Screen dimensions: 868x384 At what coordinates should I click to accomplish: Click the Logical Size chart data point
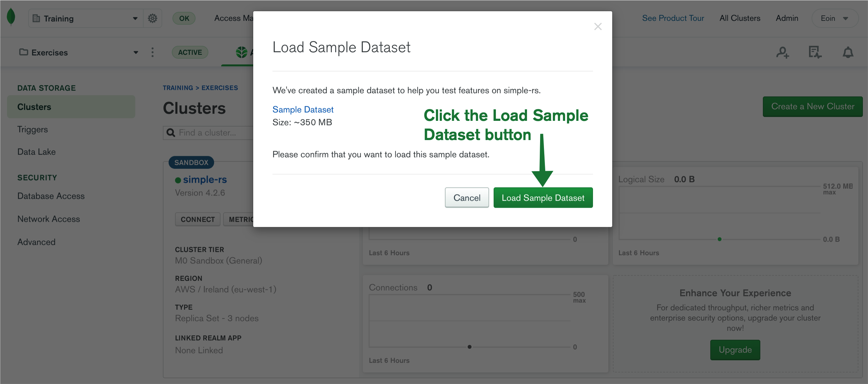click(719, 239)
